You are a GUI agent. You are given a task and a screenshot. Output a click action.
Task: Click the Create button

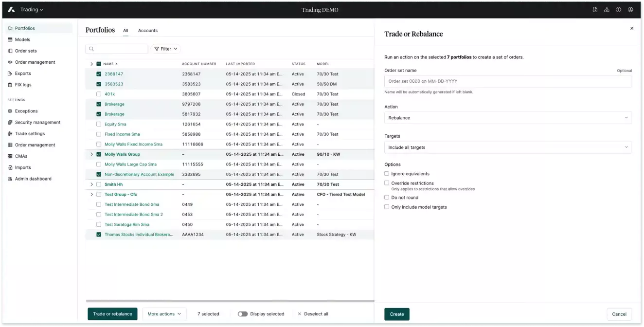pos(397,314)
